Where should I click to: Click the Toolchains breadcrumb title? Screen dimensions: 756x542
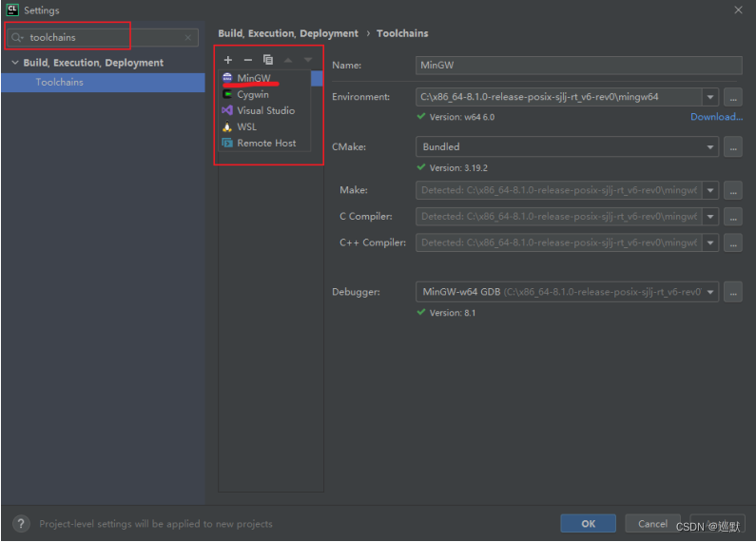[x=402, y=33]
